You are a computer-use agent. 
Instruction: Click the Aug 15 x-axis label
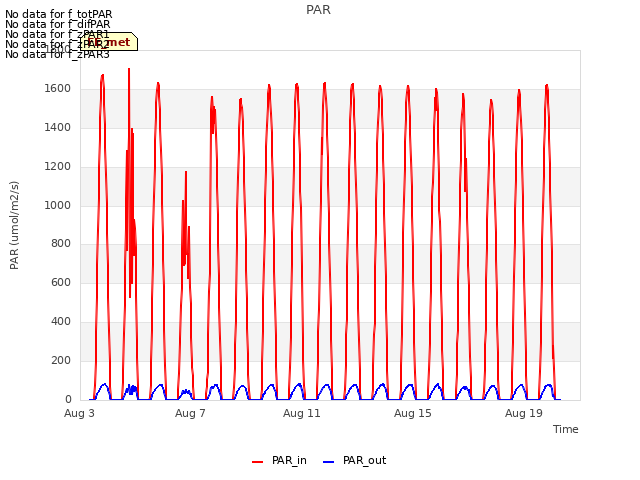(413, 413)
